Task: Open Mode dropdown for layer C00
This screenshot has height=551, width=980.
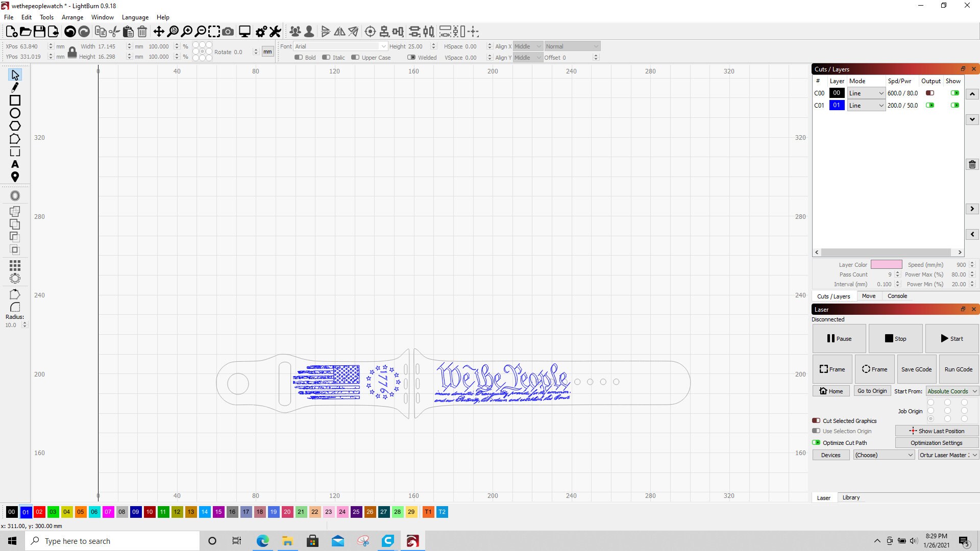Action: (x=866, y=93)
